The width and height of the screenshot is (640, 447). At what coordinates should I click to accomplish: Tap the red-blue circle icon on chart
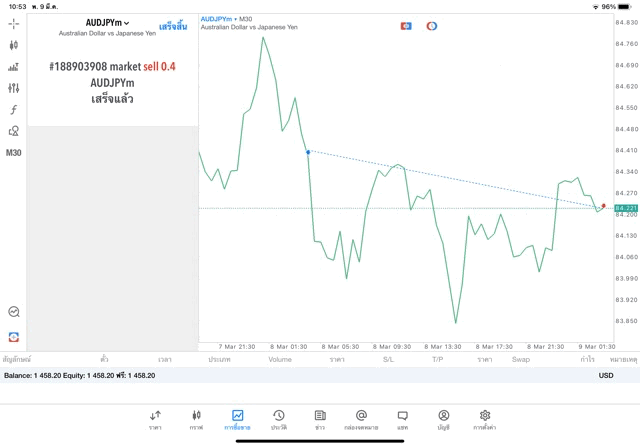(432, 26)
